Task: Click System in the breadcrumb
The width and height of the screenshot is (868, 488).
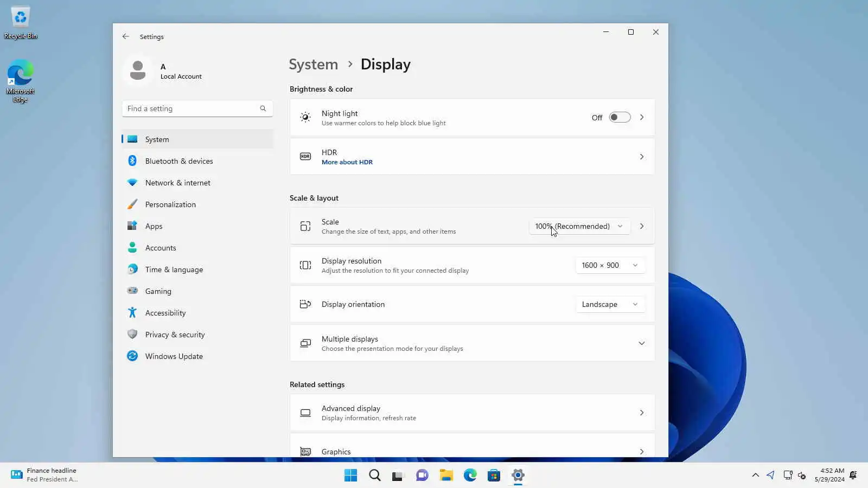Action: tap(313, 65)
